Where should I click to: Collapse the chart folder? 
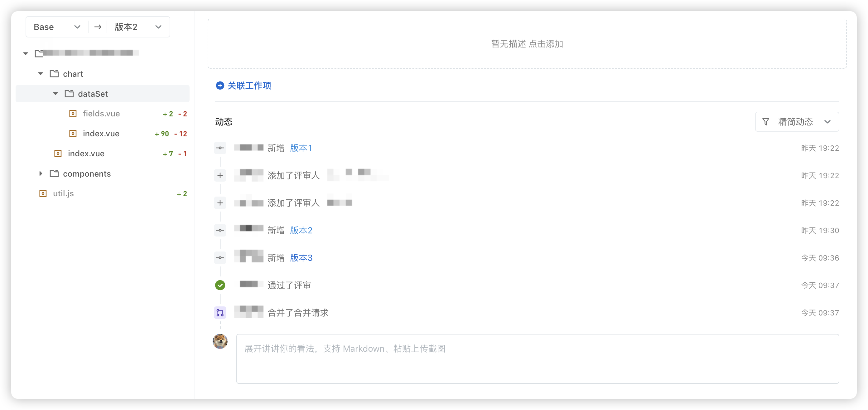tap(41, 73)
